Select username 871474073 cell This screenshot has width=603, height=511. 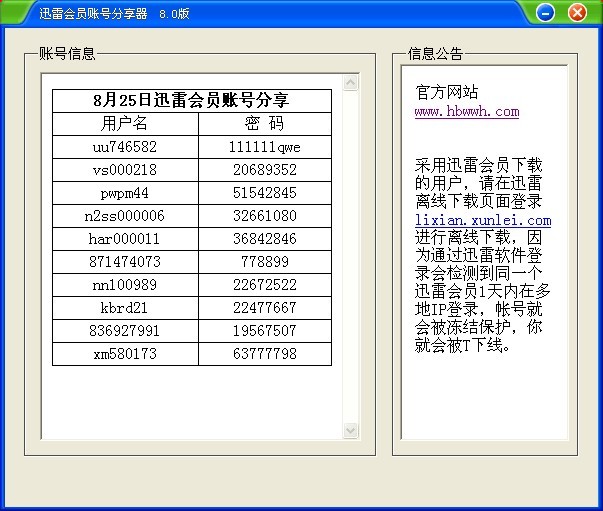tap(125, 262)
